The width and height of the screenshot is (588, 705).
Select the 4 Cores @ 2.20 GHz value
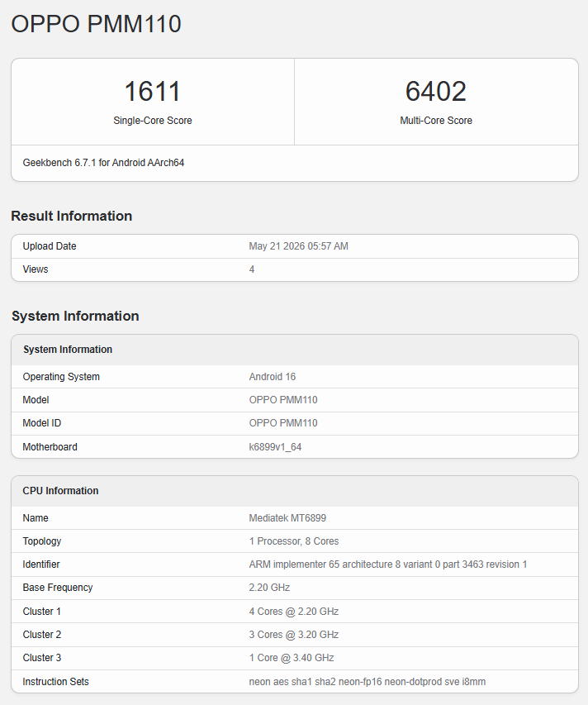click(x=294, y=612)
